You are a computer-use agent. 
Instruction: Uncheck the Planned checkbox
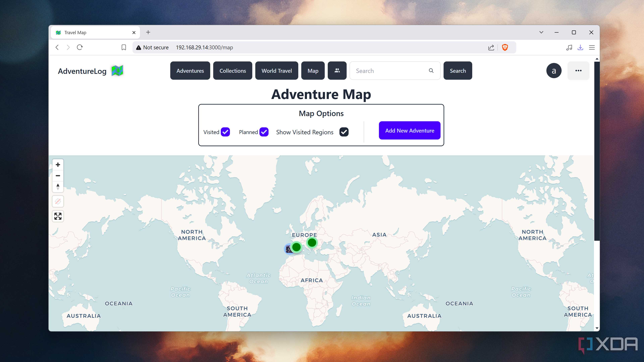pos(264,132)
